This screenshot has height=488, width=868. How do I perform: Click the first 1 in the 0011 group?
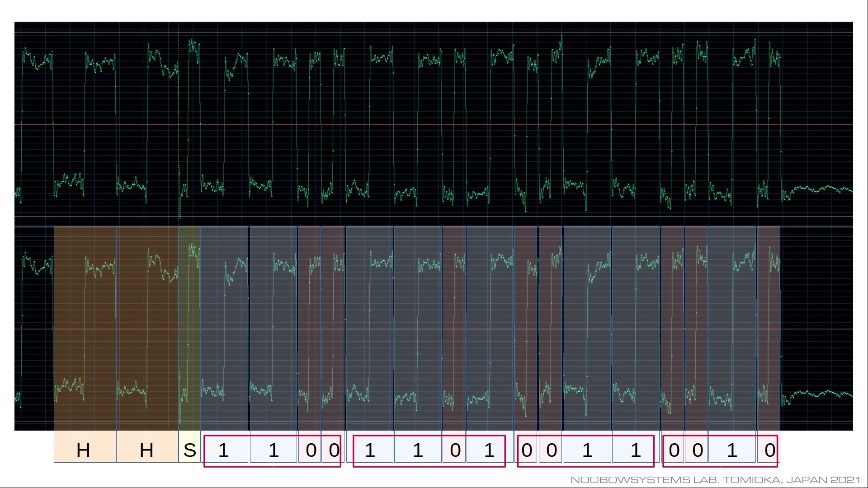pyautogui.click(x=587, y=446)
